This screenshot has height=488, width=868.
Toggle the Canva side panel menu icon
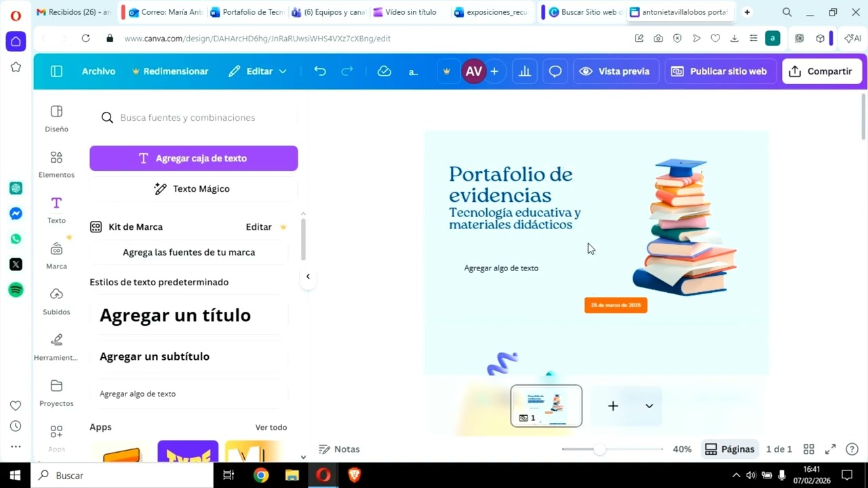coord(56,71)
